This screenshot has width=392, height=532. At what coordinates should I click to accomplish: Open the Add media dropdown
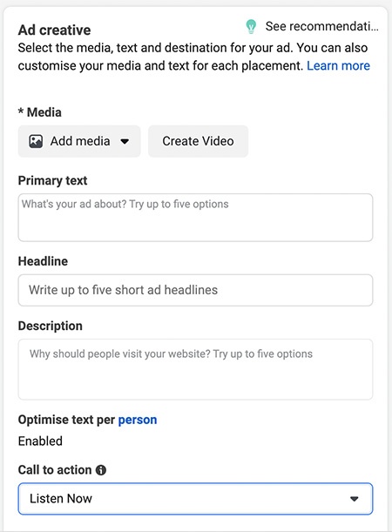(x=79, y=141)
